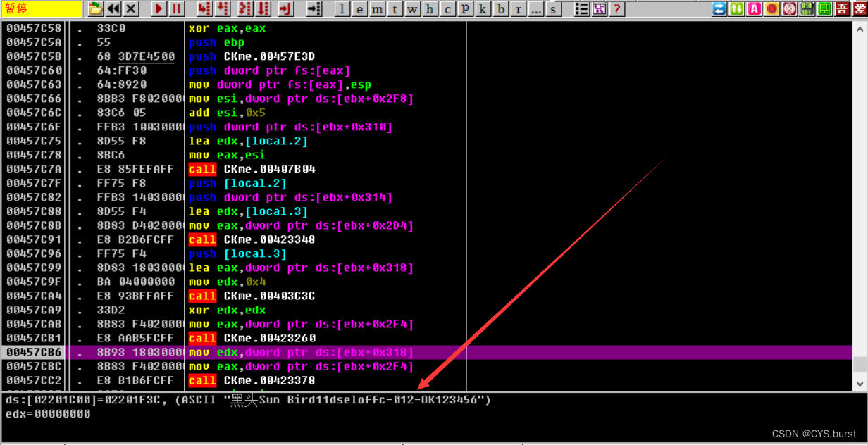This screenshot has width=868, height=445.
Task: Open the Threads window
Action: tap(395, 9)
